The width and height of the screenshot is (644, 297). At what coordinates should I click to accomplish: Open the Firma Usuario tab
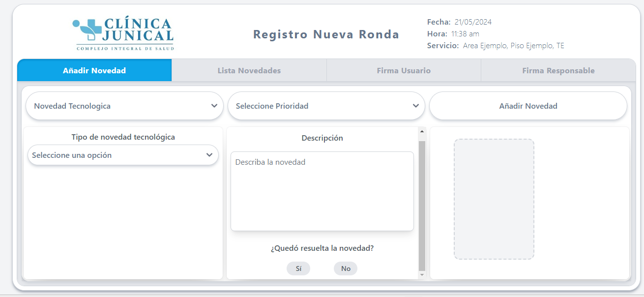[404, 70]
